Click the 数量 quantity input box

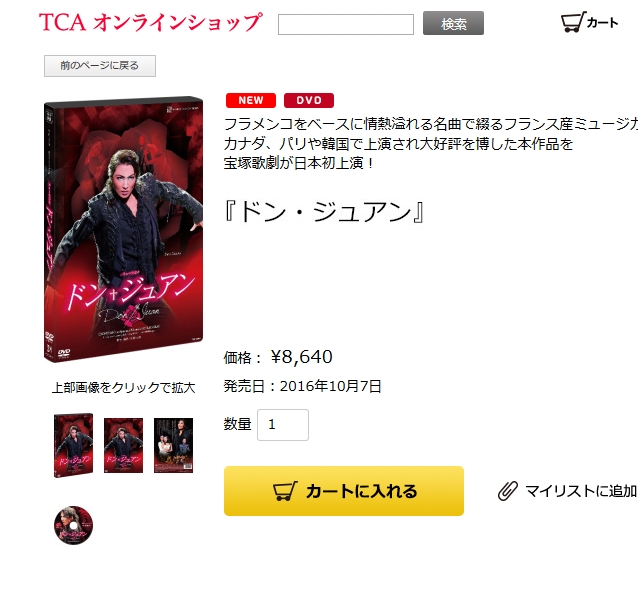pyautogui.click(x=283, y=425)
